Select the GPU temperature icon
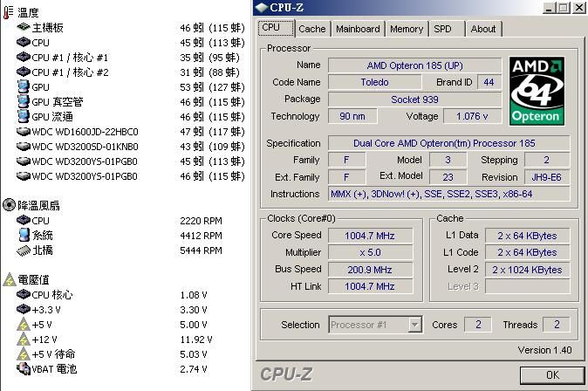The height and width of the screenshot is (391, 588). 23,87
